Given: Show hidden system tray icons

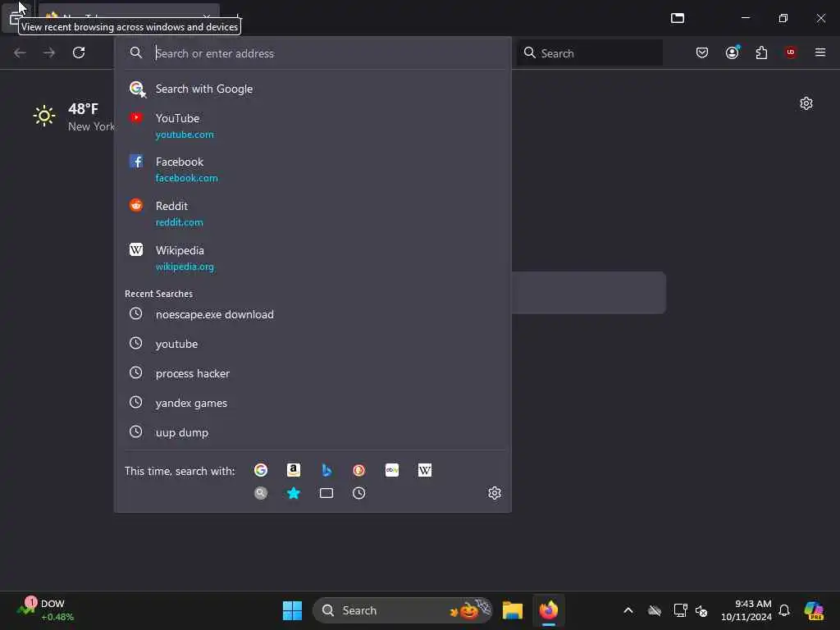Looking at the screenshot, I should tap(628, 610).
